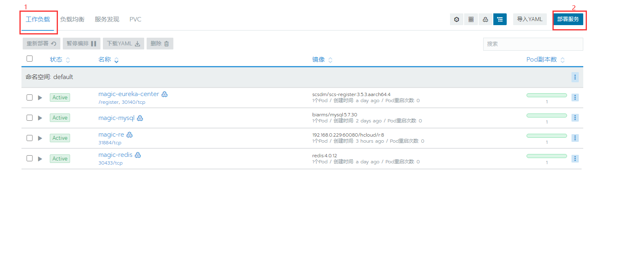Expand the magic-mysql row
The image size is (644, 261).
(40, 118)
